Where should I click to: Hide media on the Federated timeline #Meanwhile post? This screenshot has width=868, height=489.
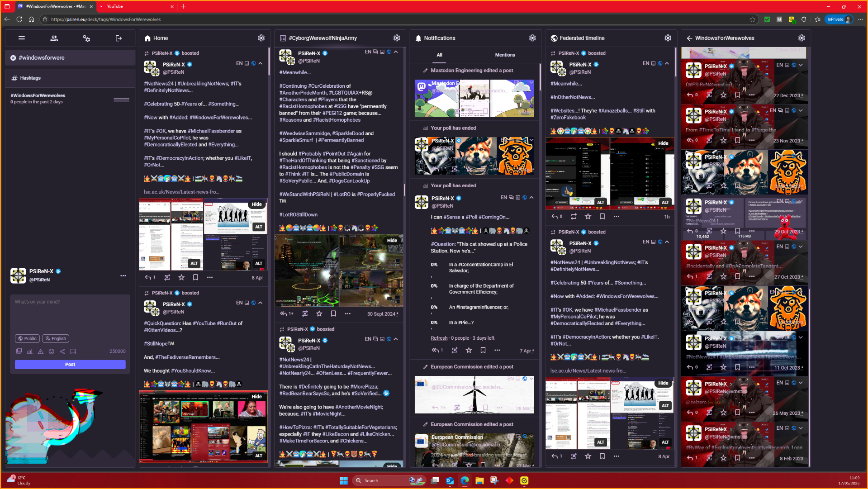[663, 143]
